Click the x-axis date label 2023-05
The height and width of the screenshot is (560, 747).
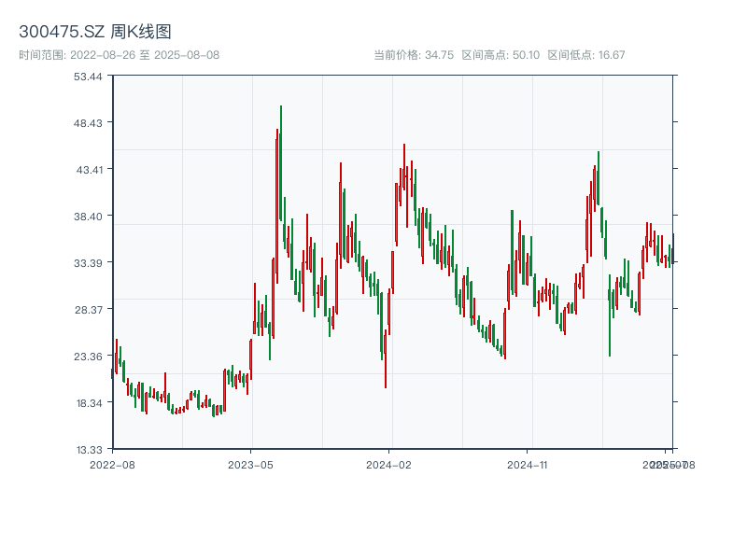click(250, 465)
